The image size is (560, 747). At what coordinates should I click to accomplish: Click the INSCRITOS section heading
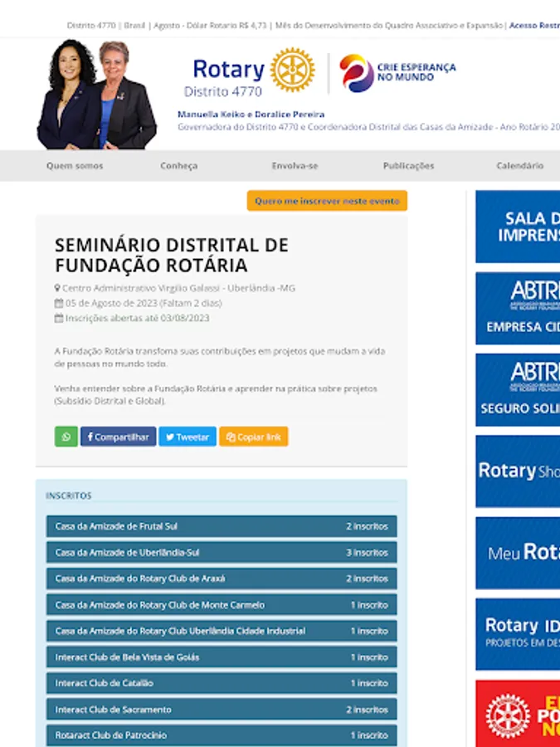click(69, 496)
